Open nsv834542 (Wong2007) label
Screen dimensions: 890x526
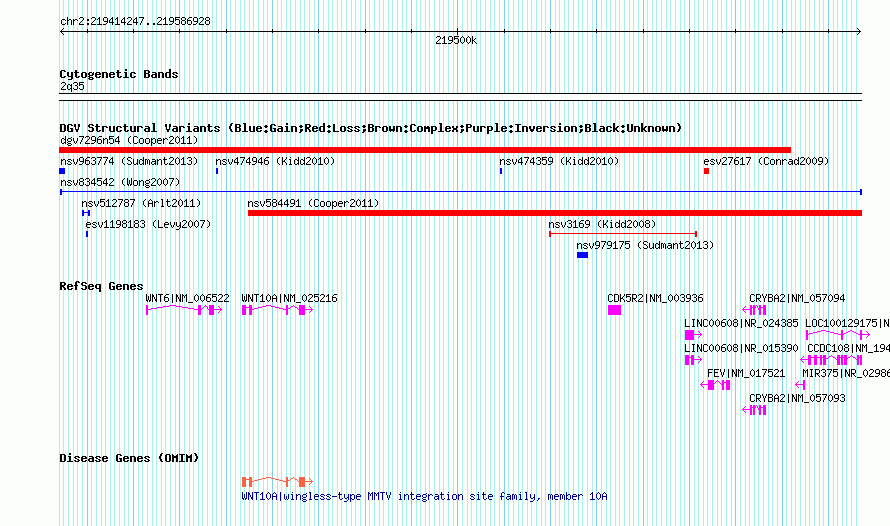[120, 182]
